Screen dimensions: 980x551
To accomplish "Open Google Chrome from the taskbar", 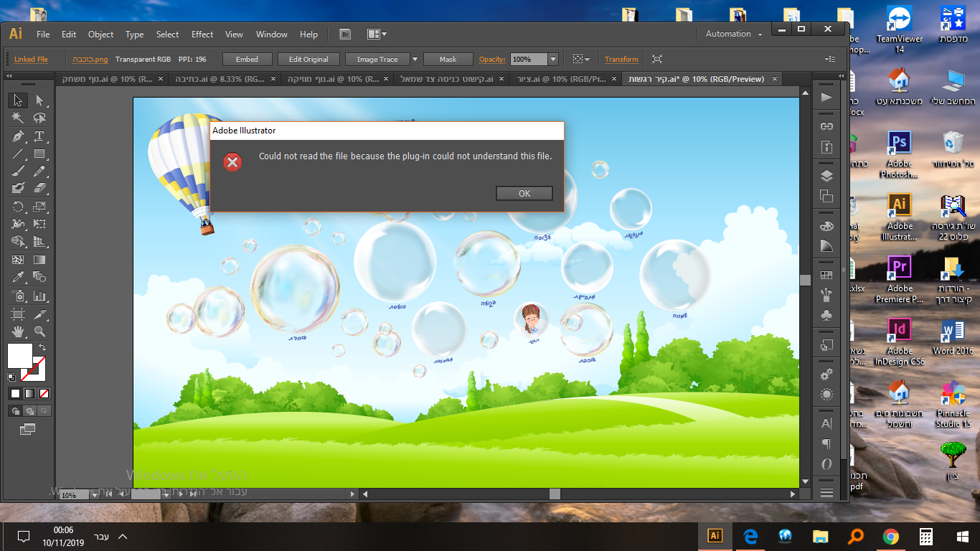I will pos(891,536).
